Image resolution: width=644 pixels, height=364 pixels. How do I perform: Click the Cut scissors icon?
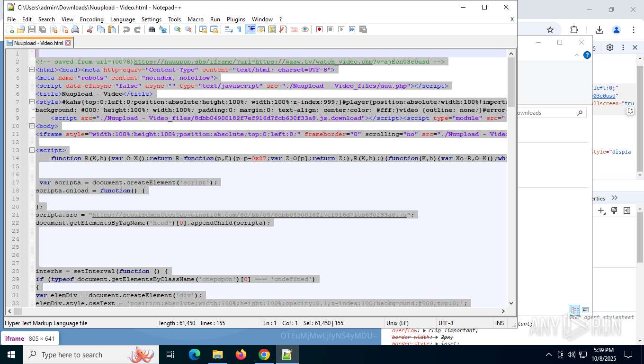click(x=89, y=29)
